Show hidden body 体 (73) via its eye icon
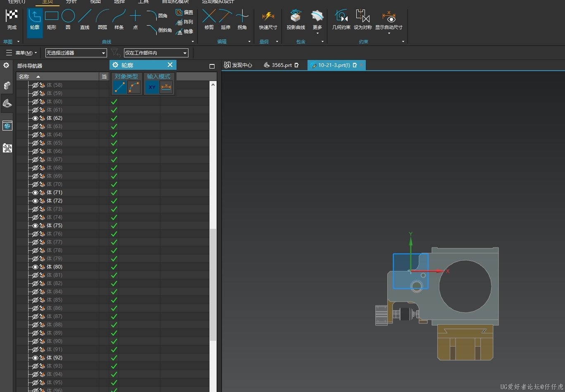This screenshot has height=392, width=565. 35,209
